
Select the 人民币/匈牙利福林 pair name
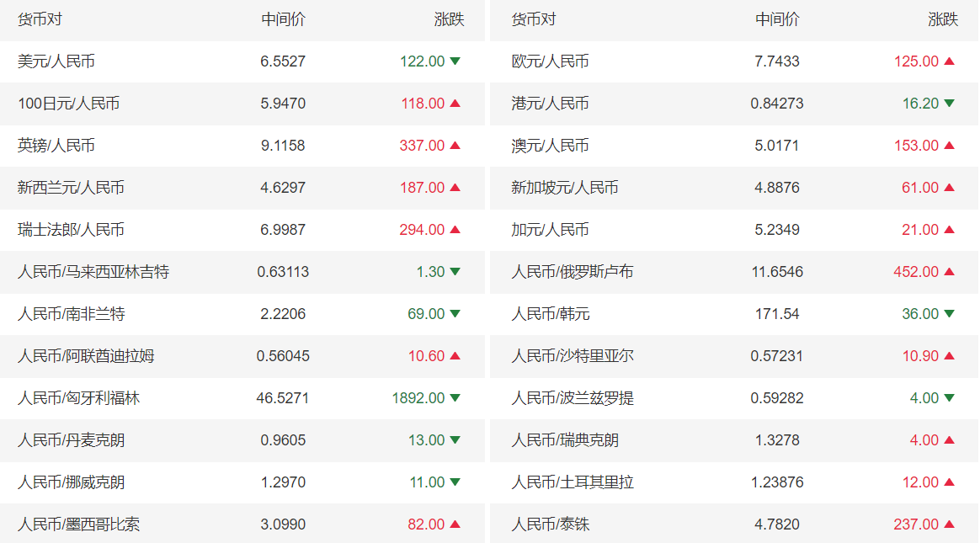coord(79,397)
